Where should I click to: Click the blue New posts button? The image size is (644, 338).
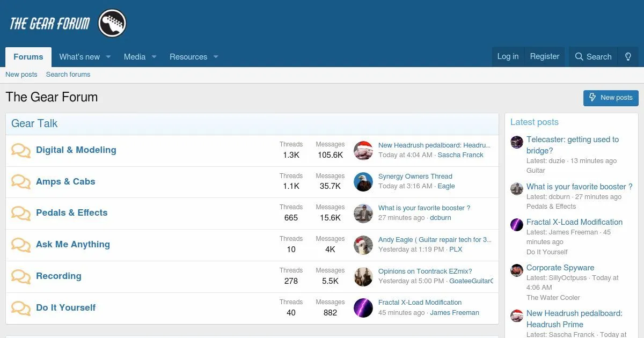tap(611, 98)
